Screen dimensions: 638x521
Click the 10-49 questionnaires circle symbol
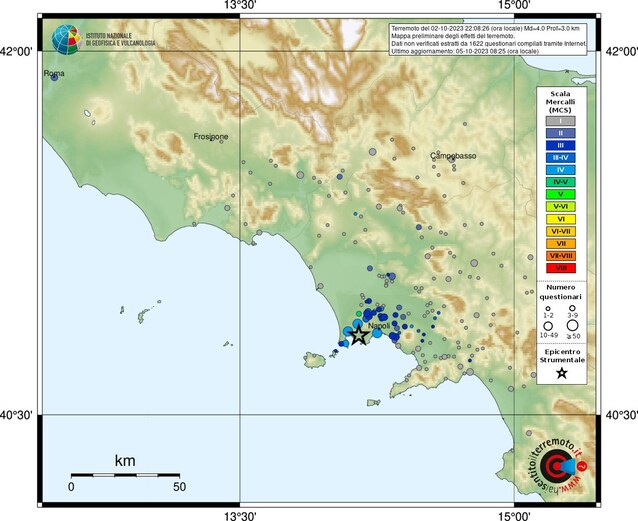coord(548,326)
